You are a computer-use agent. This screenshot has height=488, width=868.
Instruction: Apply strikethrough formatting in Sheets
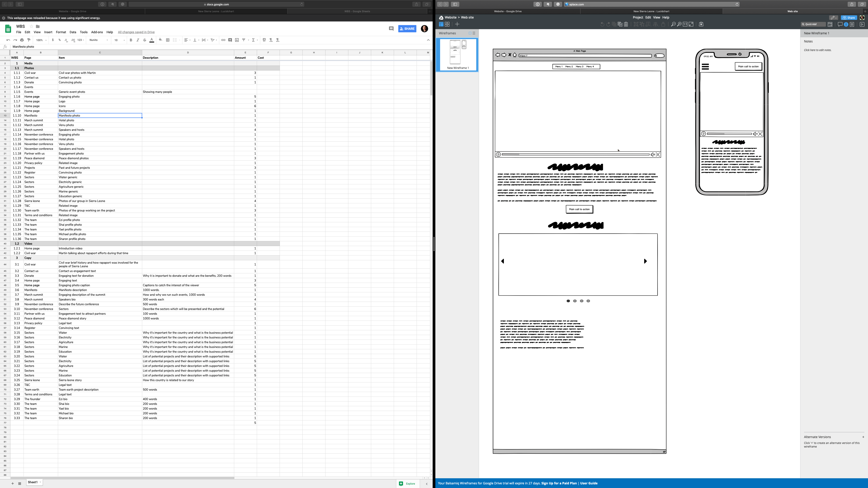(x=145, y=40)
